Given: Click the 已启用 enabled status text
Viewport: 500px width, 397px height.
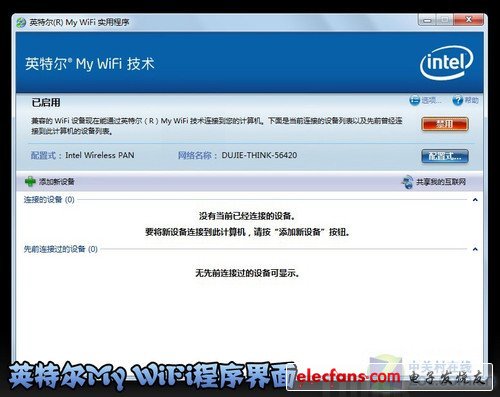Looking at the screenshot, I should [46, 102].
